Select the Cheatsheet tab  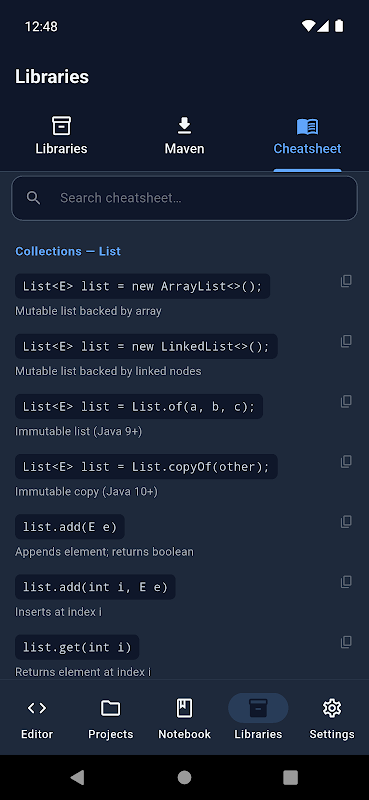[307, 137]
